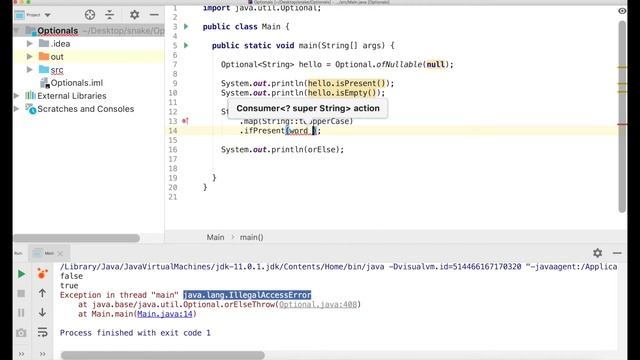Expand the .idea folder
The image size is (640, 360).
point(29,43)
